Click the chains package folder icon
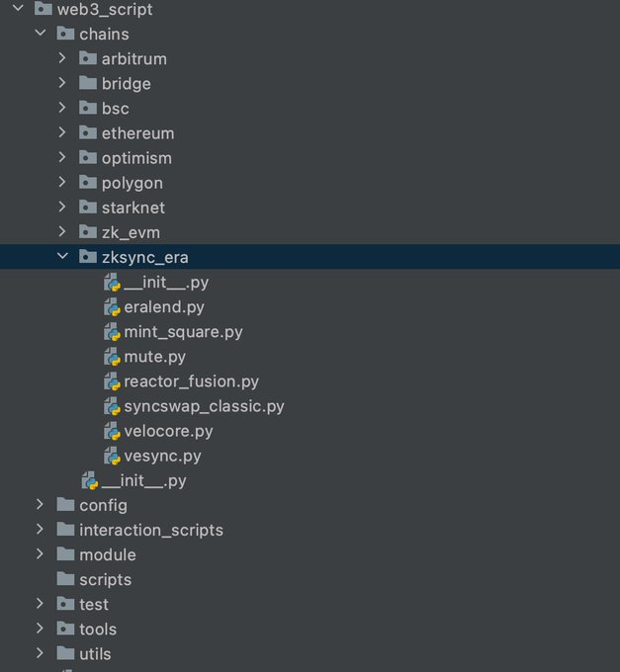Viewport: 620px width, 672px height. pyautogui.click(x=65, y=33)
